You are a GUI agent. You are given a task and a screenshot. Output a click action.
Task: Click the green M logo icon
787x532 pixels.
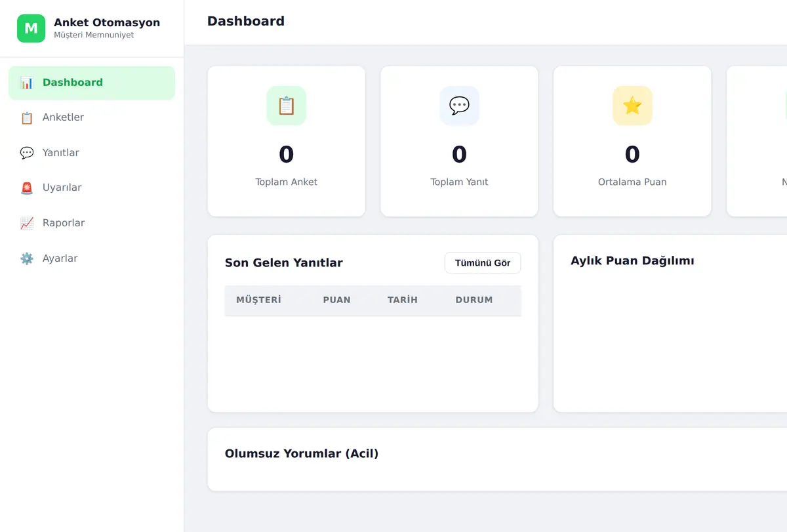point(31,28)
